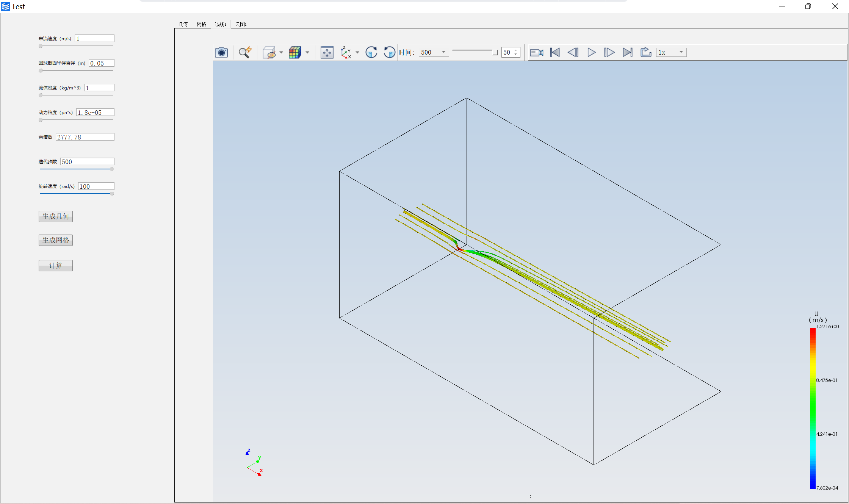
Task: Click the export animation icon
Action: pyautogui.click(x=646, y=52)
